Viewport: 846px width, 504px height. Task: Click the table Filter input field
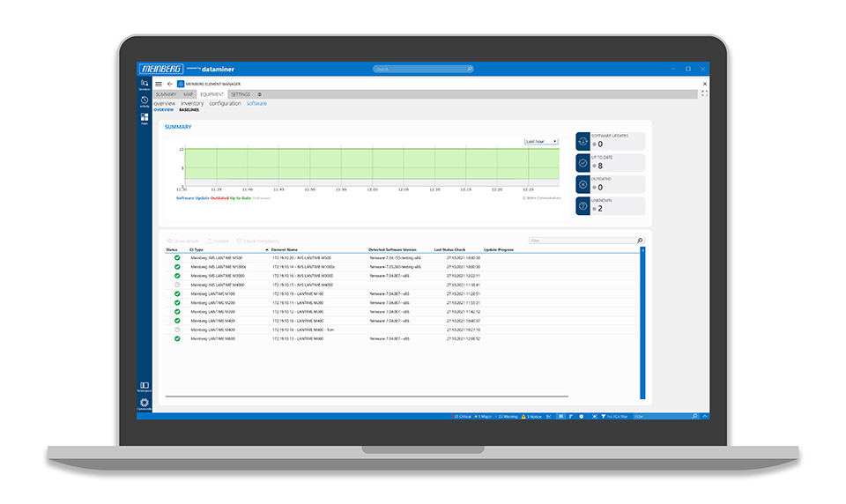pos(582,240)
